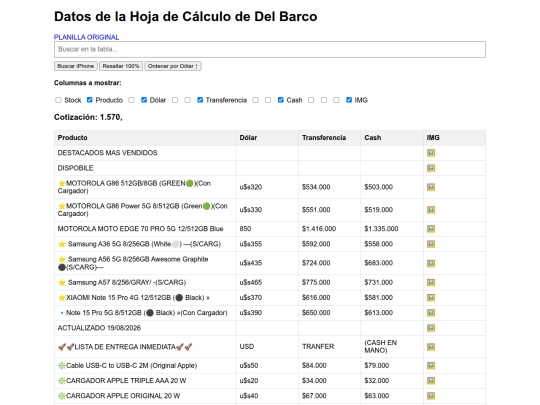Open image icon in DISPOBILE row

click(x=431, y=168)
